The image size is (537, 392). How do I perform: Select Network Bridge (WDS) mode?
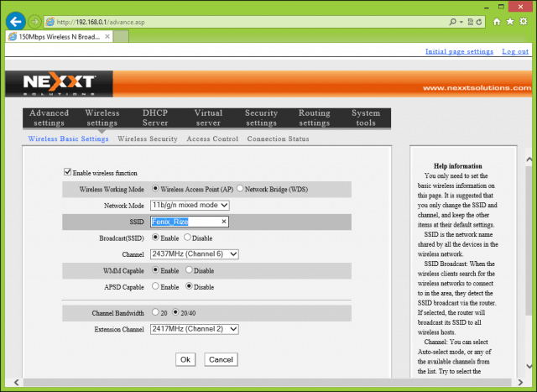tap(240, 189)
